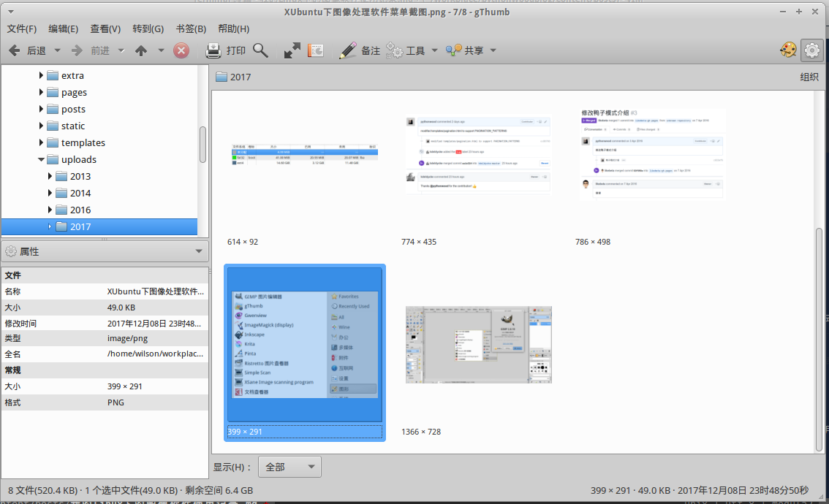
Task: Switch to fullscreen view icon
Action: [x=292, y=50]
